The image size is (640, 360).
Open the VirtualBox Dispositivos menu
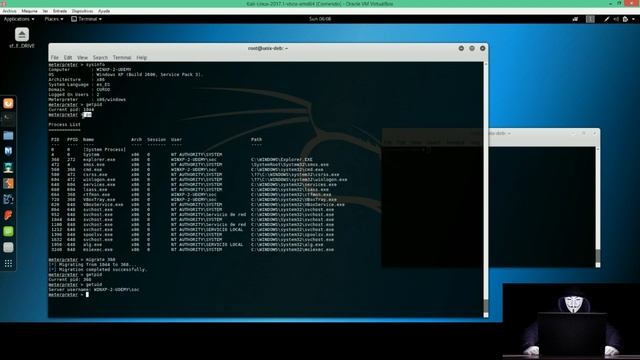(x=82, y=11)
